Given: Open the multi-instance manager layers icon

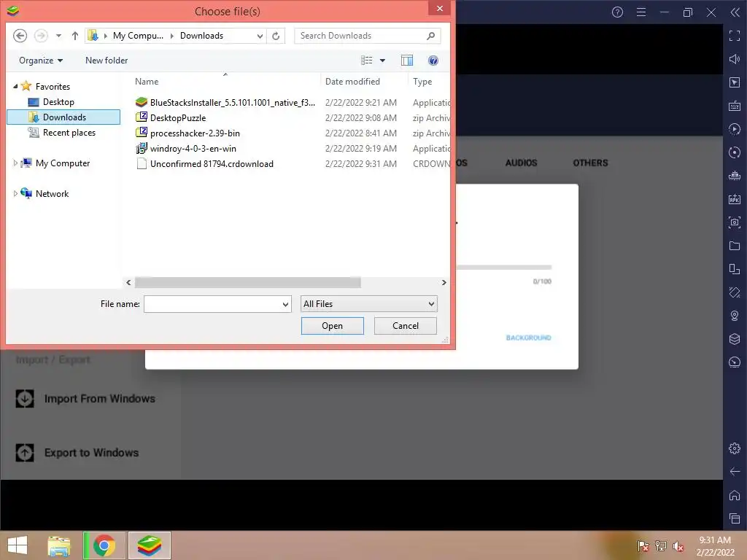Looking at the screenshot, I should pos(734,339).
